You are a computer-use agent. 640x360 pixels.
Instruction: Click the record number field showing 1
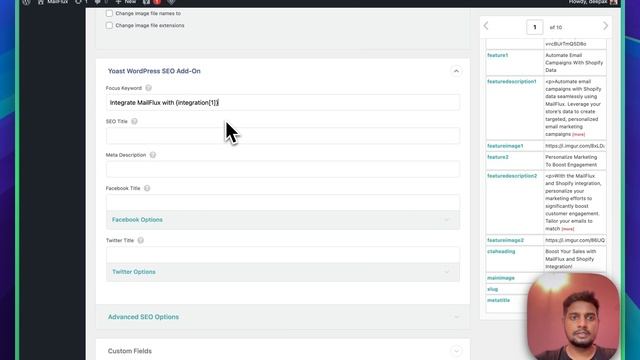click(535, 27)
